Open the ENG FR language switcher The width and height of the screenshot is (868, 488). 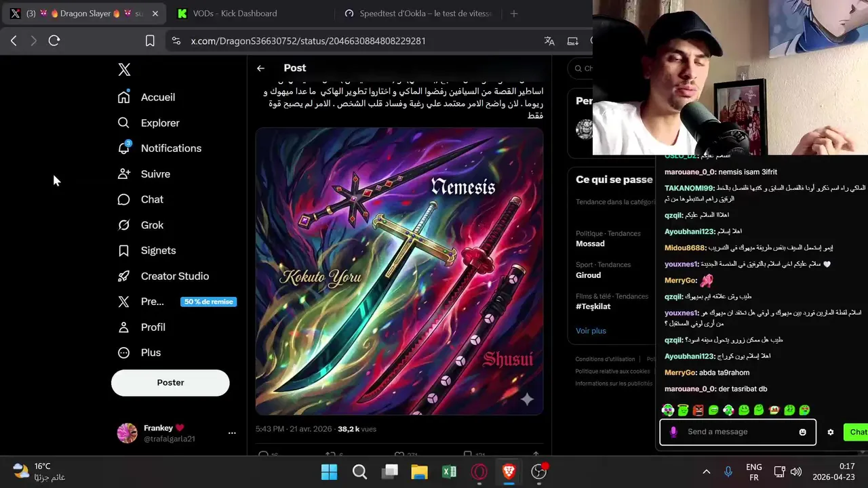point(753,472)
